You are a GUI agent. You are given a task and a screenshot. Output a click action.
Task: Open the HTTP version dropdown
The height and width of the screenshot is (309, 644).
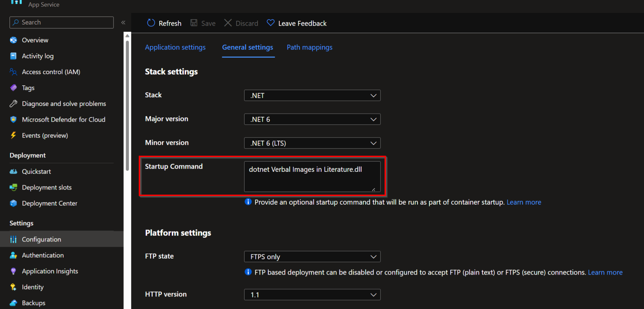[x=312, y=295]
